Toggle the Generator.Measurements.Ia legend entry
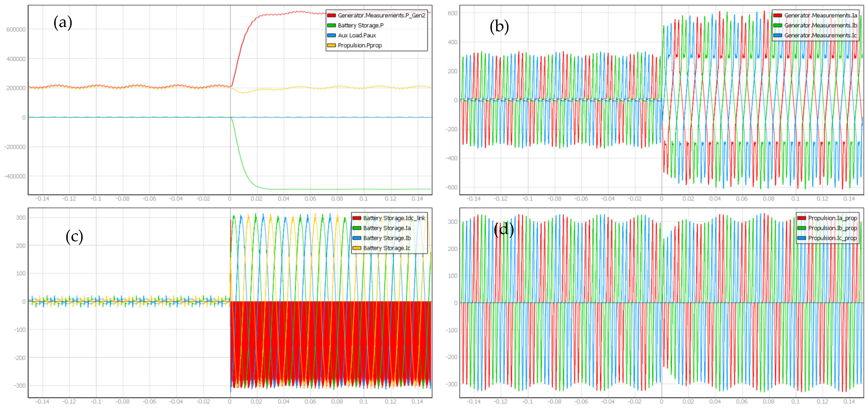This screenshot has width=868, height=408. [820, 15]
